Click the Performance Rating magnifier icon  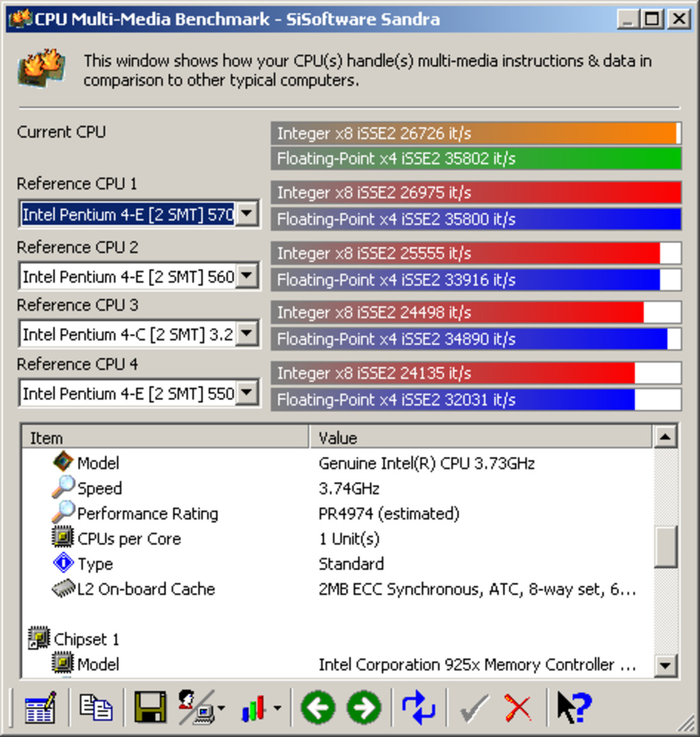(63, 512)
